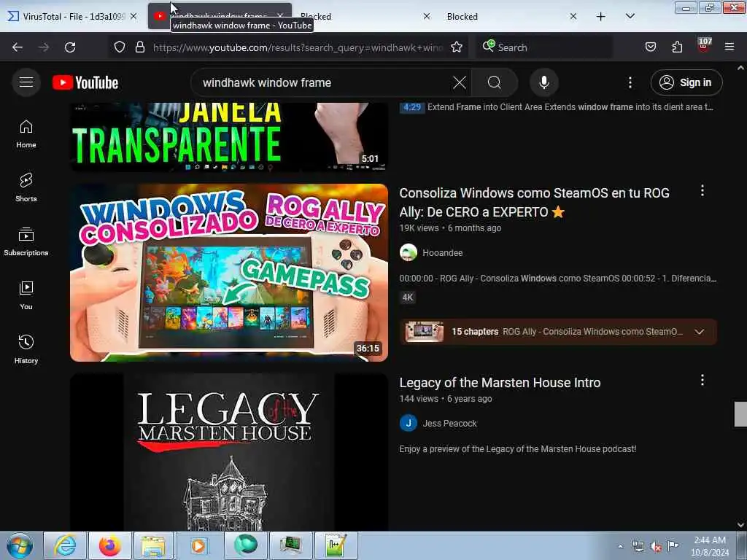List all tabs dropdown arrow

630,17
